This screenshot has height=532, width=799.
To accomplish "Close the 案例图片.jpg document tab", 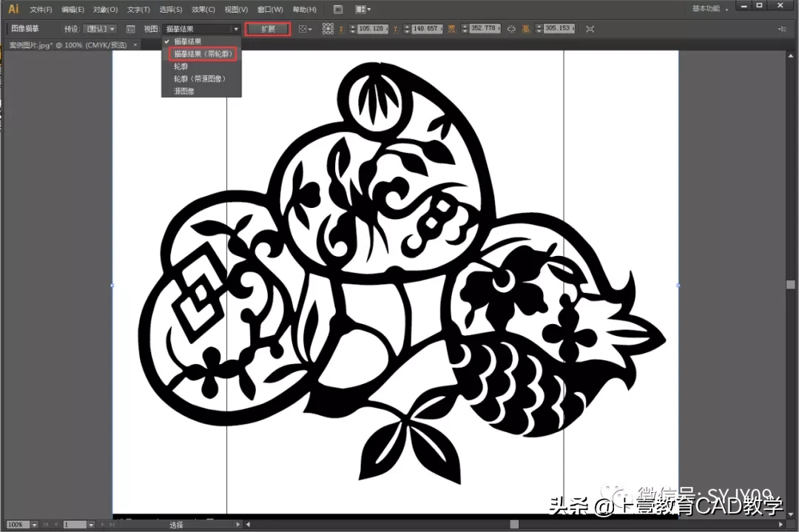I will (x=135, y=45).
